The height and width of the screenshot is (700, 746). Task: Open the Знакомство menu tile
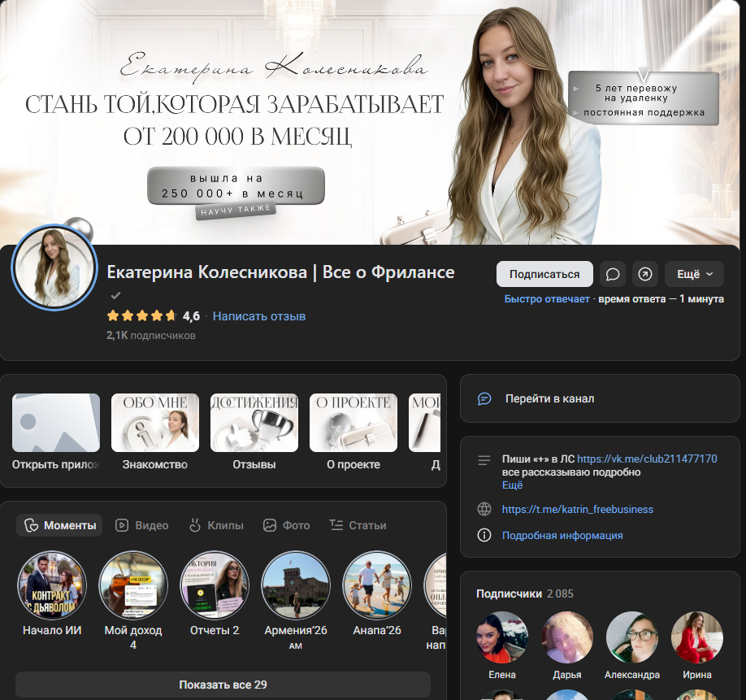pos(155,432)
